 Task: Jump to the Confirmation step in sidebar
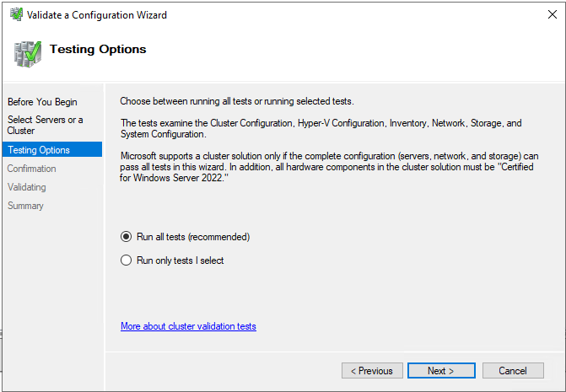point(31,169)
